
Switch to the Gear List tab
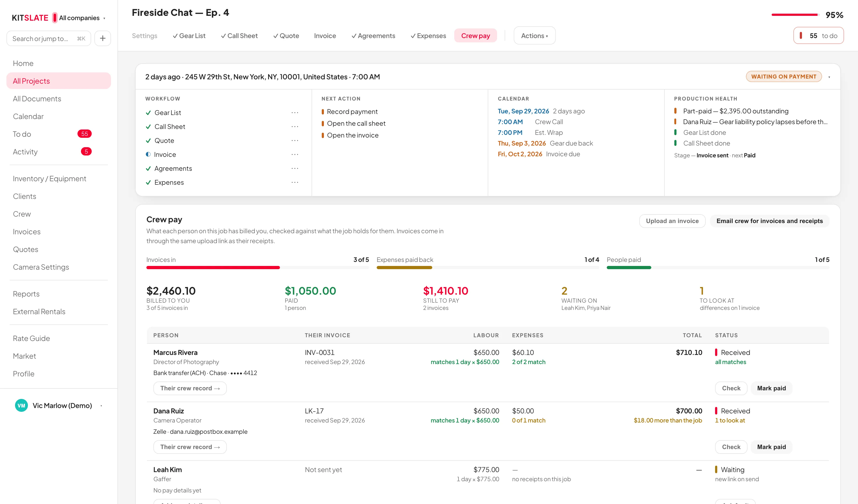pyautogui.click(x=189, y=36)
